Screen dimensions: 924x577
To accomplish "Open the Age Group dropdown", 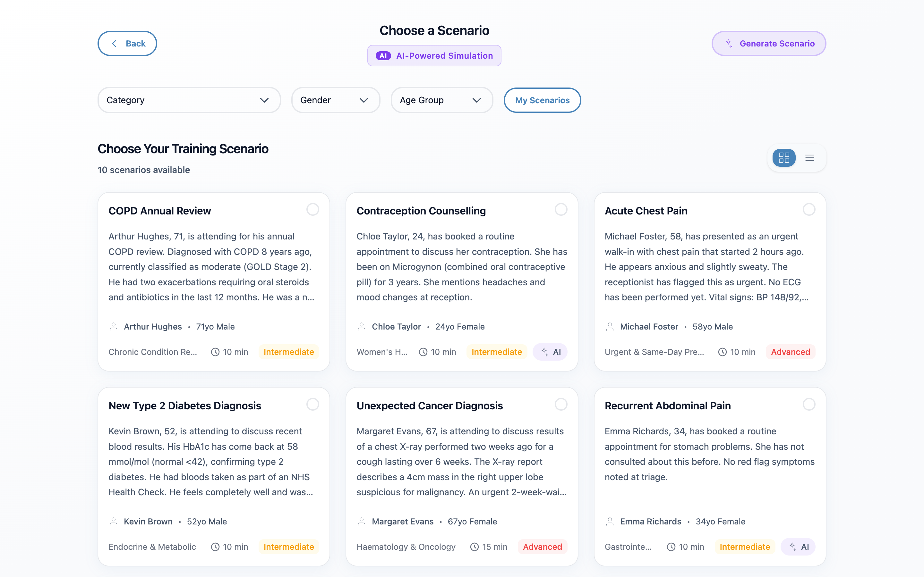I will tap(441, 100).
